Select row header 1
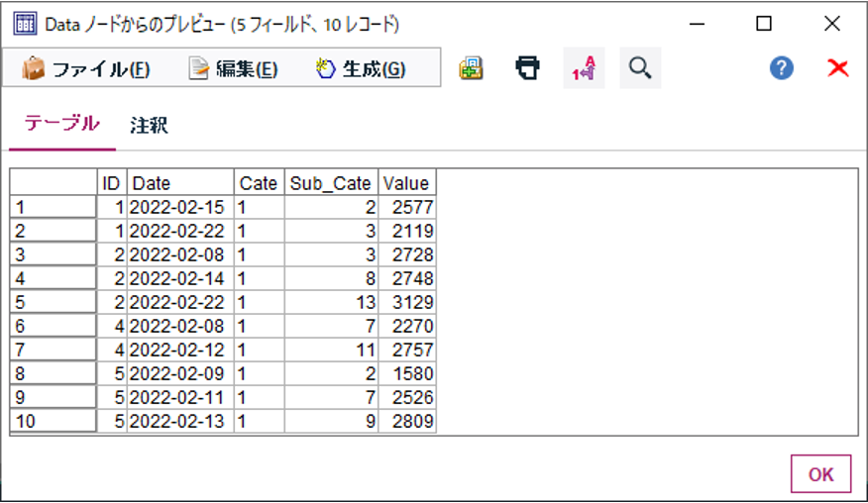 pyautogui.click(x=54, y=207)
